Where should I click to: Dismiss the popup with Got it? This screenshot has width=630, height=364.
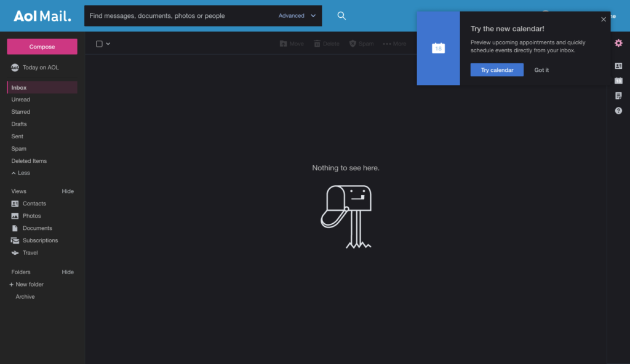click(x=541, y=69)
